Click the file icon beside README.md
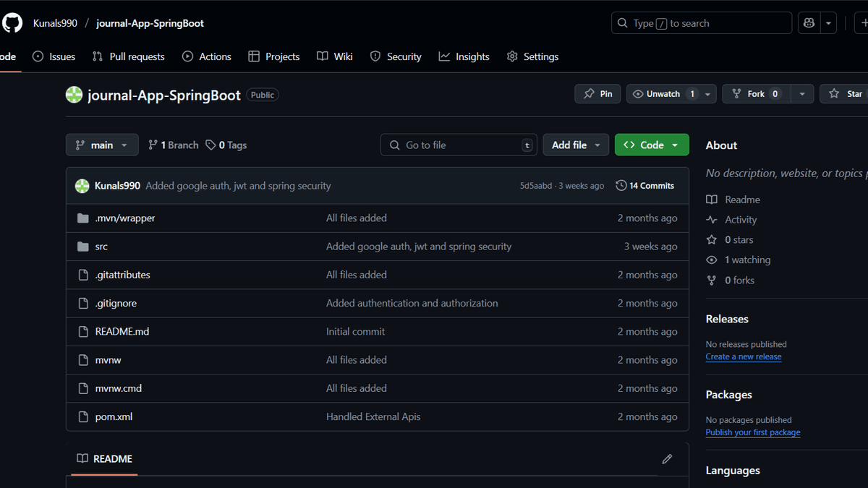Screen dimensions: 868x488 pyautogui.click(x=82, y=332)
